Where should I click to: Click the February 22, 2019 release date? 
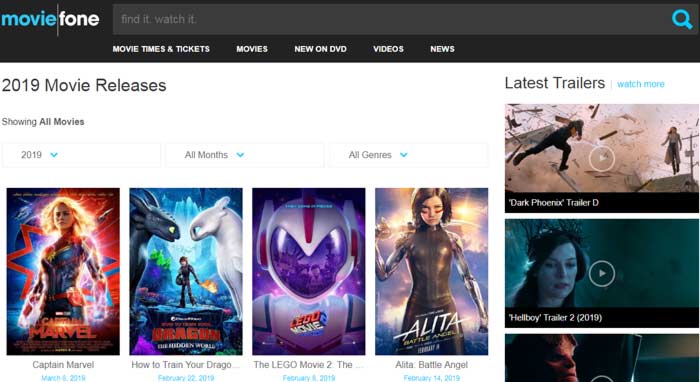click(186, 378)
